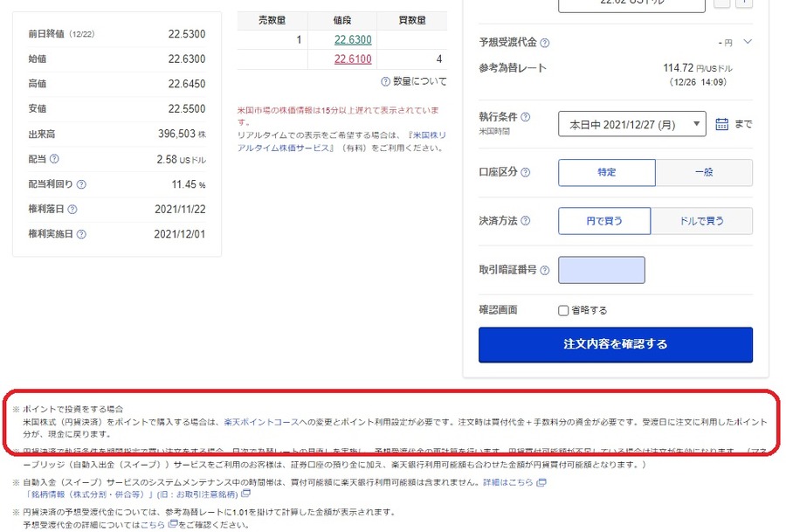This screenshot has height=532, width=786.
Task: Open 楽天ポイントコース link
Action: coord(261,422)
